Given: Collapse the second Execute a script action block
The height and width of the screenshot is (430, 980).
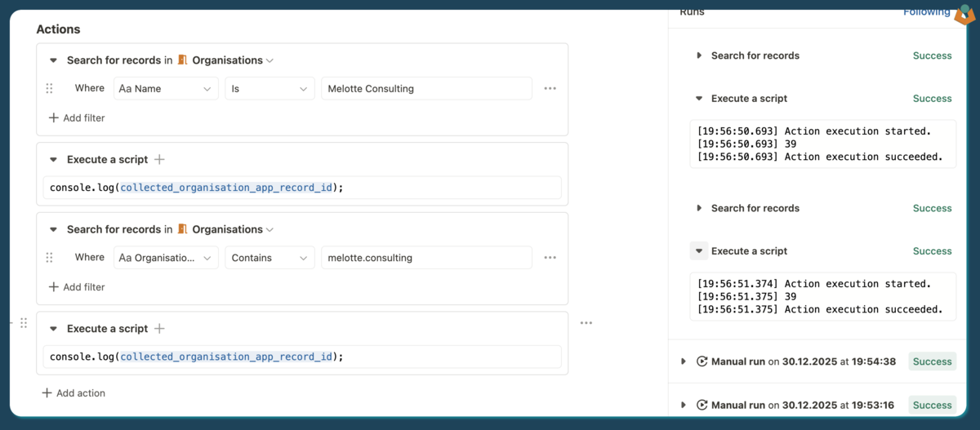Looking at the screenshot, I should (x=54, y=329).
